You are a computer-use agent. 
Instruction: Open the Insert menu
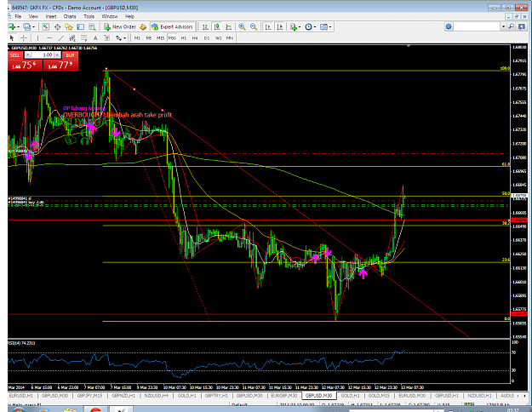point(51,16)
